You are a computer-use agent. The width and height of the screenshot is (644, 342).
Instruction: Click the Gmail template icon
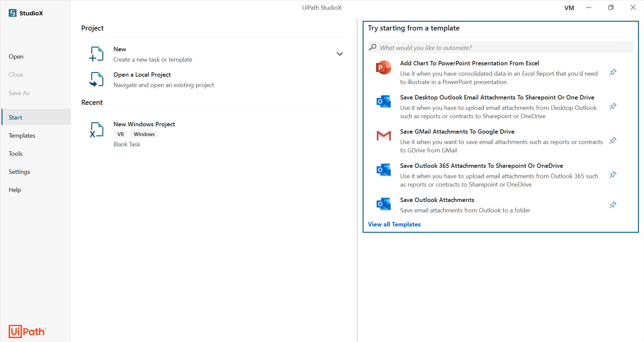(384, 136)
